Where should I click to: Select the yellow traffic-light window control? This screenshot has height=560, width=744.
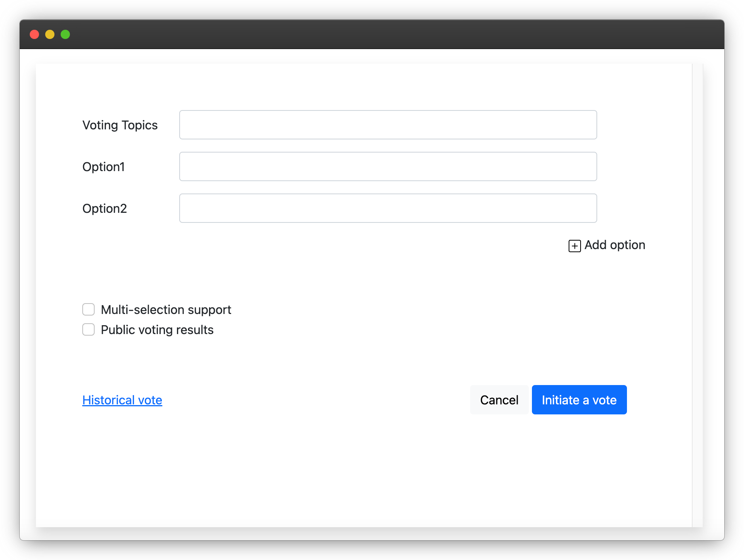[x=50, y=34]
